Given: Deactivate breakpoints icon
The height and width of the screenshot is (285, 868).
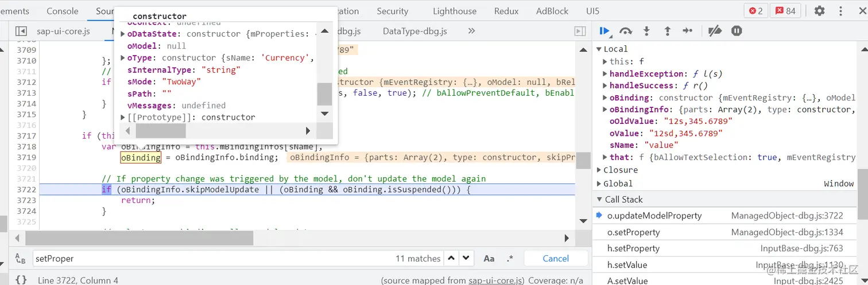Looking at the screenshot, I should (714, 31).
